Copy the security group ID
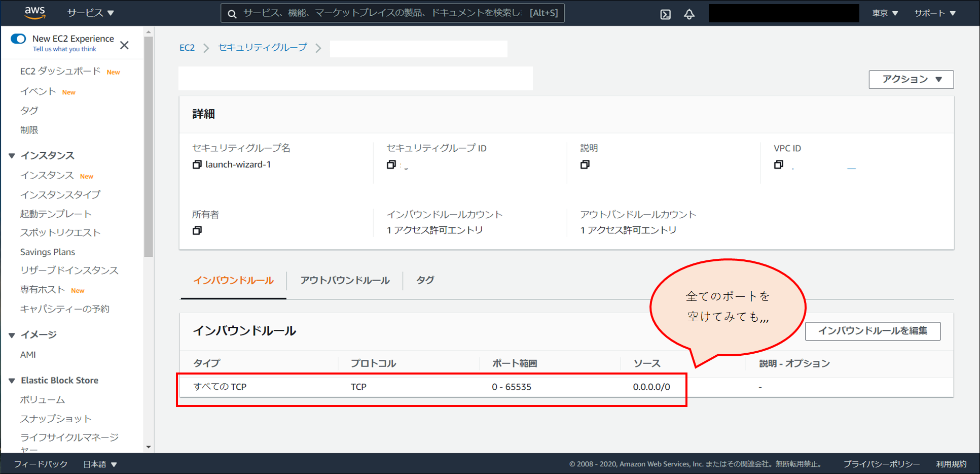Screen dimensions: 980x474 point(391,164)
